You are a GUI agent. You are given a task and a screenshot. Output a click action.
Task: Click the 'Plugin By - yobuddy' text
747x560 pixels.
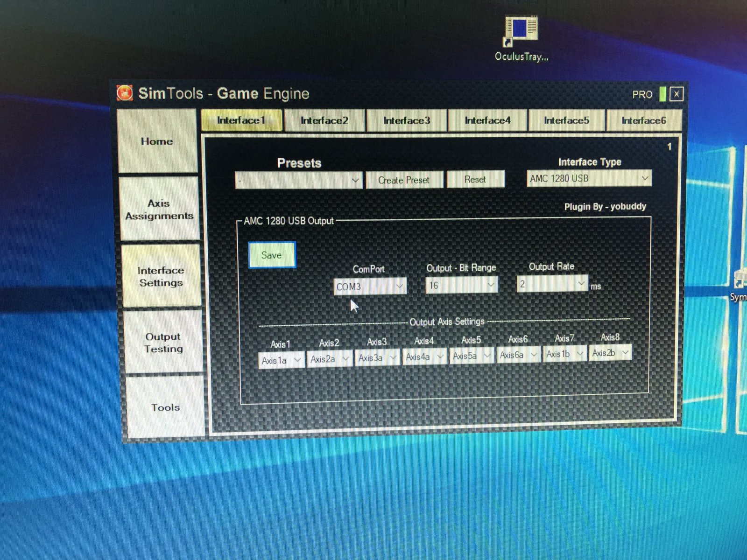[605, 206]
